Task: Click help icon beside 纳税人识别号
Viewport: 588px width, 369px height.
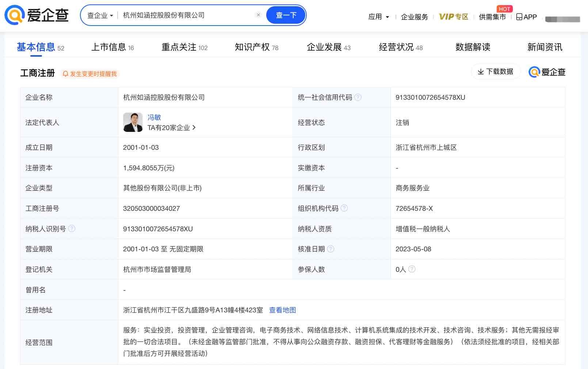Action: (x=72, y=229)
